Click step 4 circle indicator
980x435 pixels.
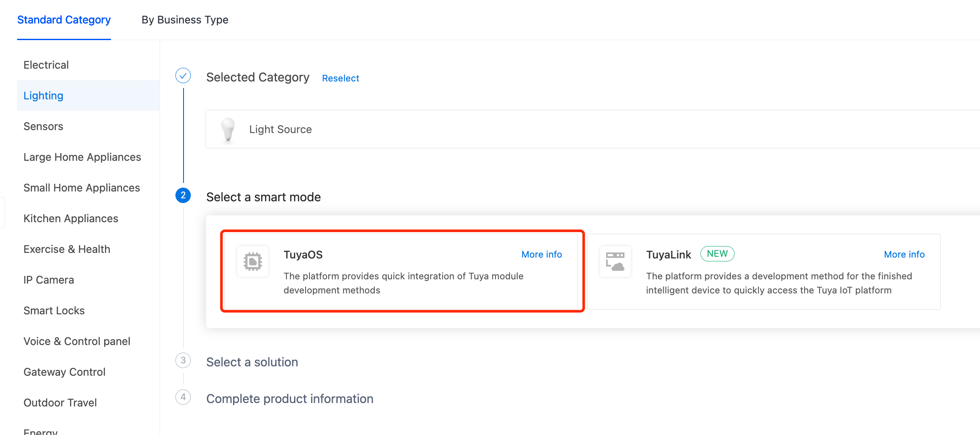pyautogui.click(x=183, y=397)
